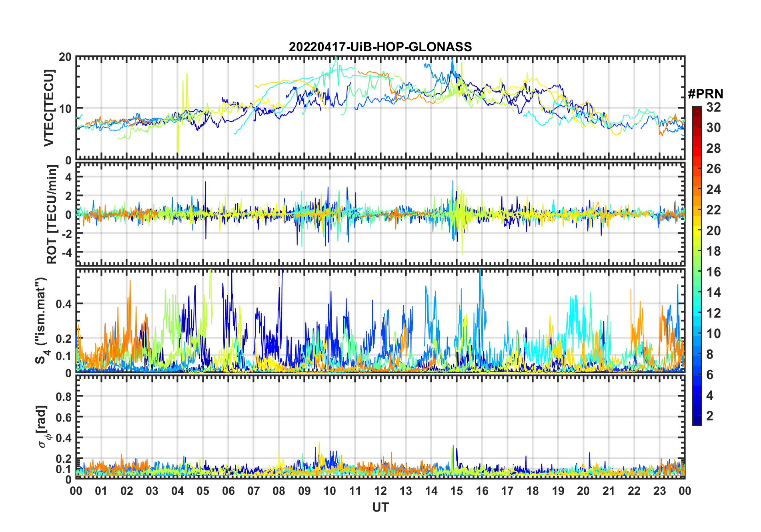Click the 10 tick on VTEC axis
761x532 pixels.
[x=65, y=108]
